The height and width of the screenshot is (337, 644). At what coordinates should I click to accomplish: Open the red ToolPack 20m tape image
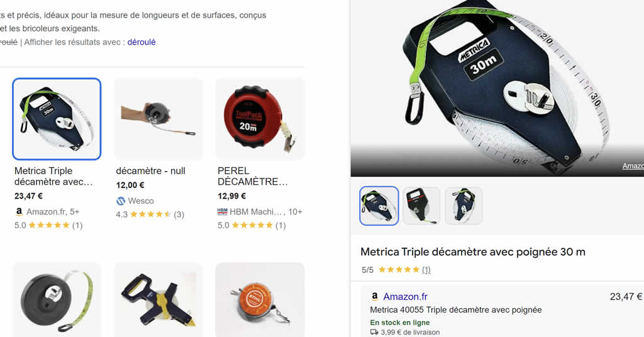260,119
